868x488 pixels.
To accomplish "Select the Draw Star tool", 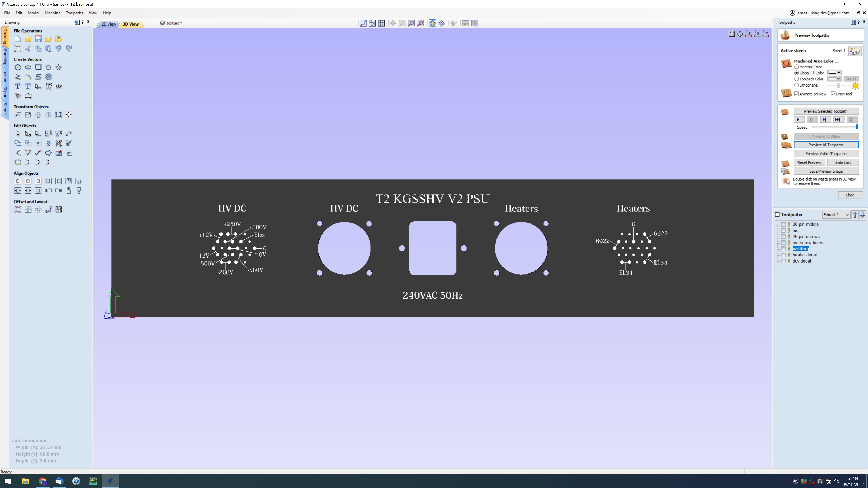I will [59, 67].
